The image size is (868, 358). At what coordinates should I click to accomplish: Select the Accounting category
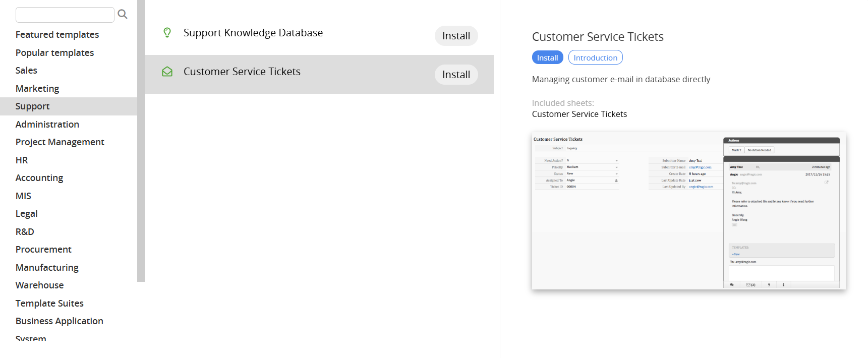(x=39, y=178)
